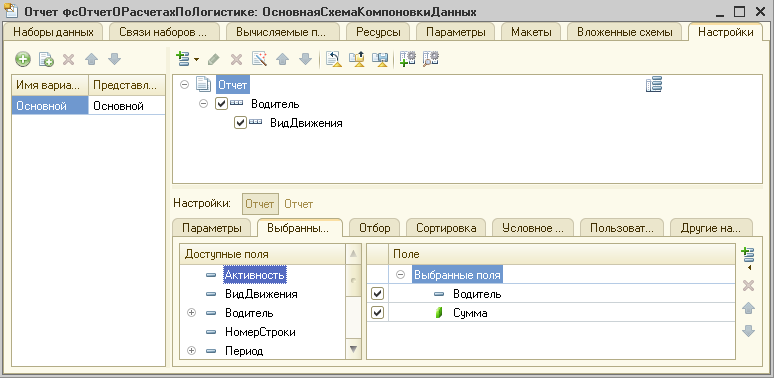Screen dimensions: 774x378
Task: Move the selected field up with the right arrow
Action: pyautogui.click(x=749, y=308)
